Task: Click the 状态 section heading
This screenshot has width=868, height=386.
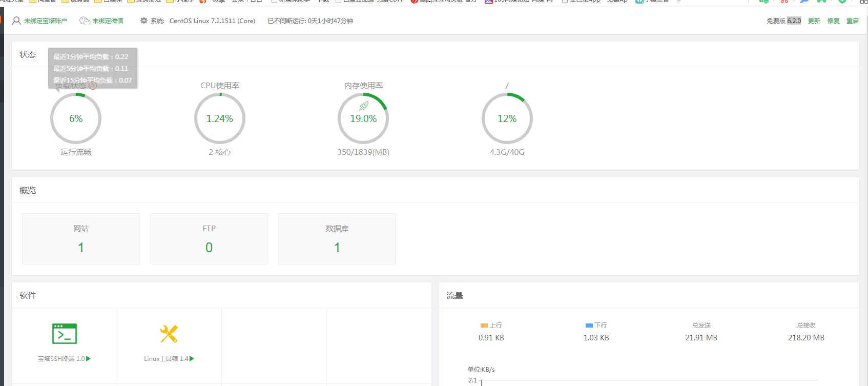Action: point(28,54)
